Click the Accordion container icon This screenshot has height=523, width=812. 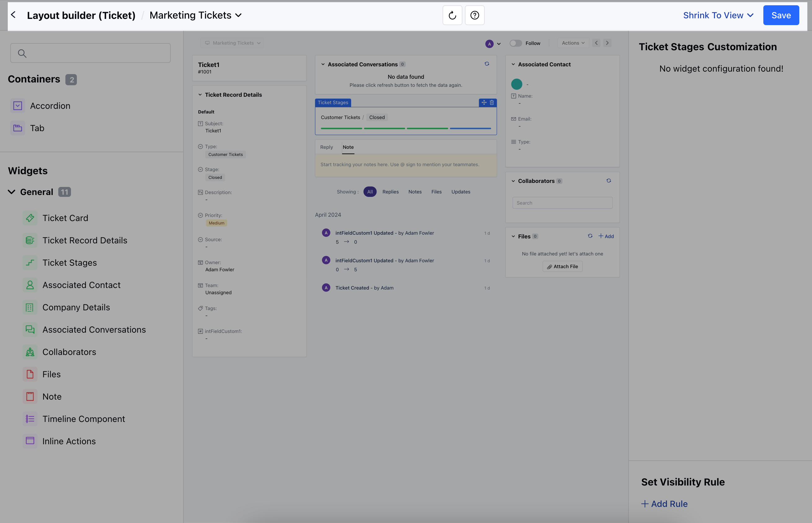[18, 106]
